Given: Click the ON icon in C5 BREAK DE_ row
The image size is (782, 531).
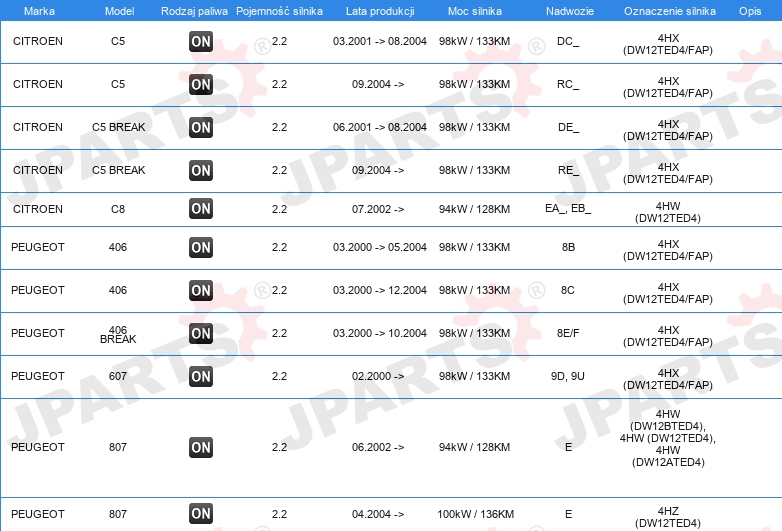Looking at the screenshot, I should click(201, 127).
